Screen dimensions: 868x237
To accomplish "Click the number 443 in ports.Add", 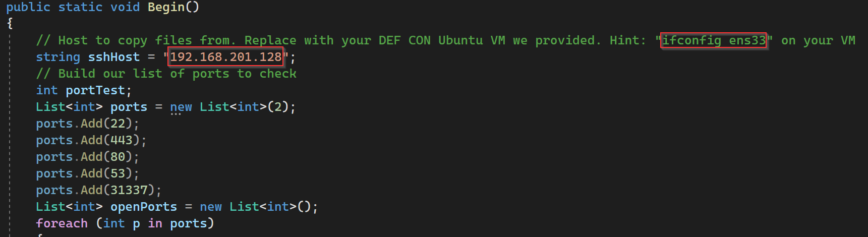I will 121,140.
